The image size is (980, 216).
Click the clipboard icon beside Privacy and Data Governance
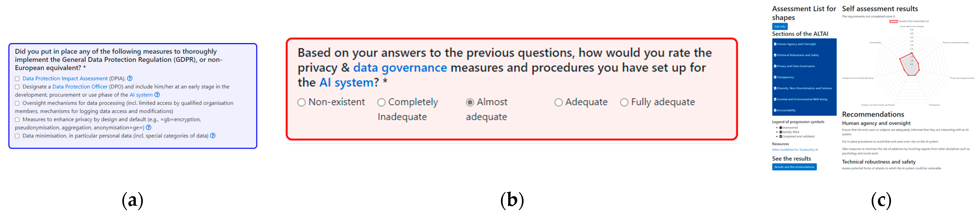point(775,66)
